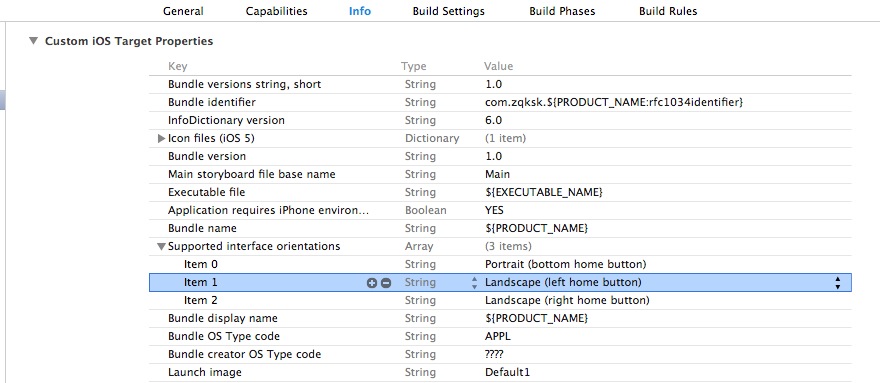Click the Value column header

(x=498, y=66)
